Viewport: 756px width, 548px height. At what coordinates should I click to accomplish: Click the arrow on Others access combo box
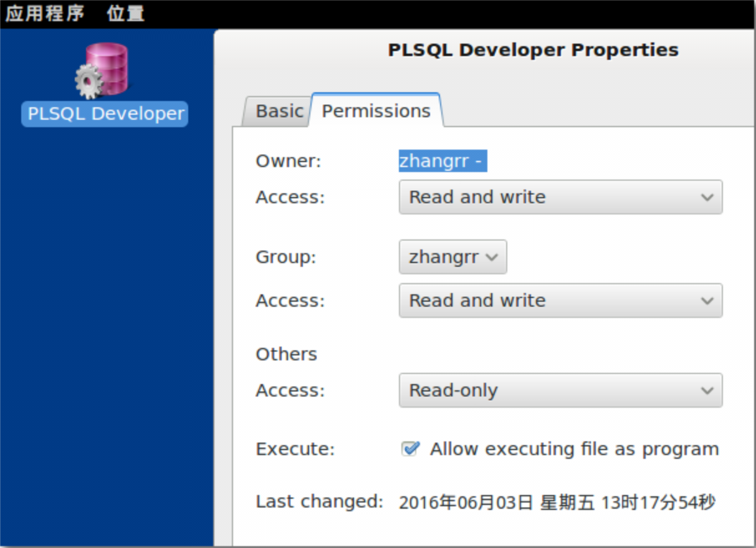(707, 390)
